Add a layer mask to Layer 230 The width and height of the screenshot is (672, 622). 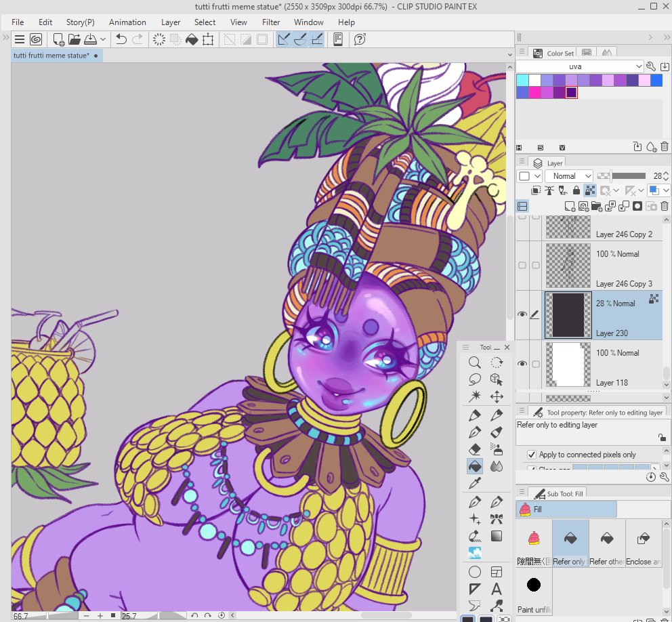[636, 206]
